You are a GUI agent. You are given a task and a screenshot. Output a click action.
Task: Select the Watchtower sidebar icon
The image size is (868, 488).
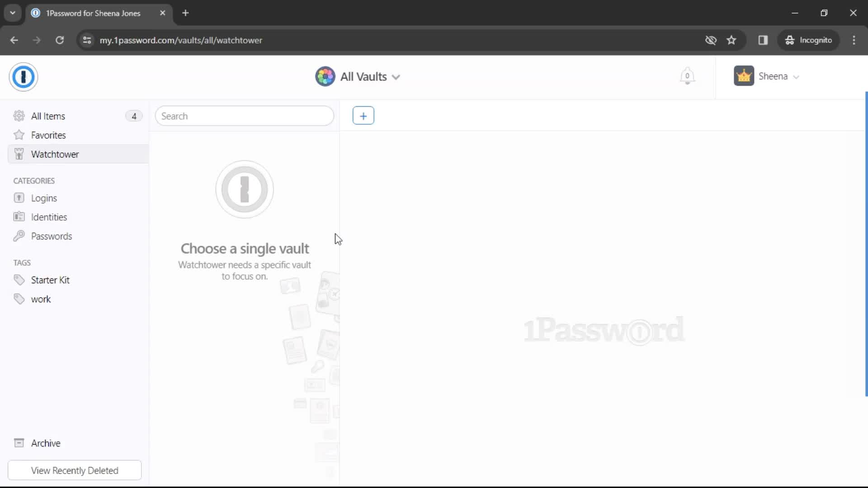pyautogui.click(x=19, y=154)
